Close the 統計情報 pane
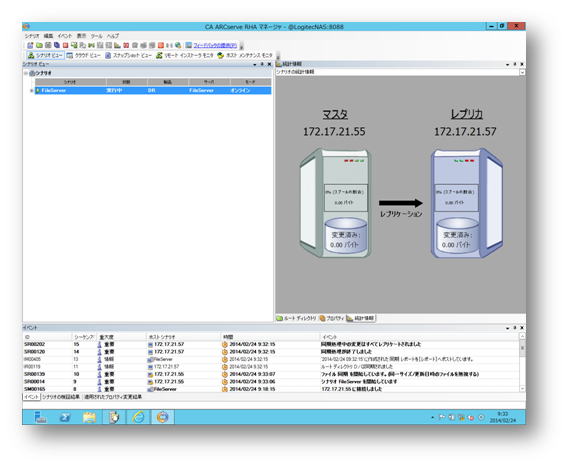The image size is (568, 467). tap(522, 64)
